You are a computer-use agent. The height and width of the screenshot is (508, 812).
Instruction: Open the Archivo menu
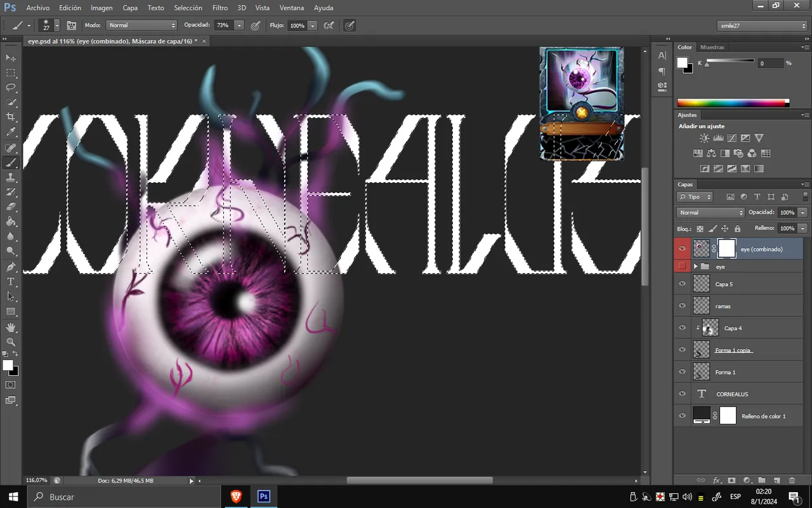pos(38,8)
